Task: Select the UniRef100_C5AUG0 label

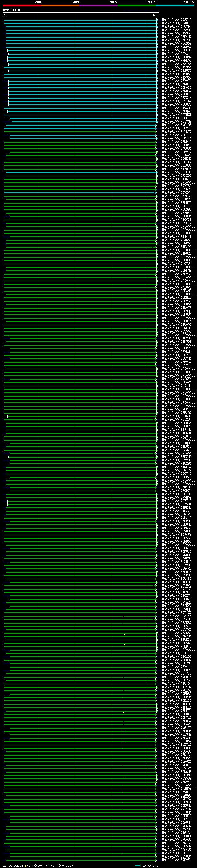Action: (177, 721)
